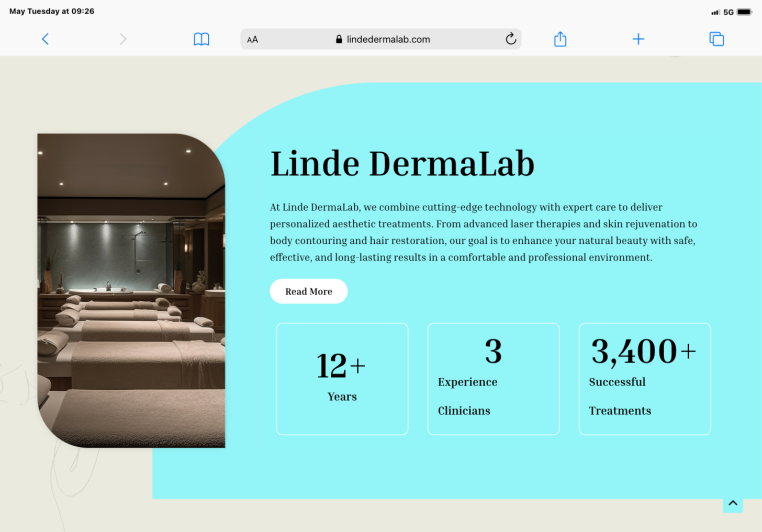Check the battery indicator in the status bar
Image resolution: width=762 pixels, height=532 pixels.
tap(744, 12)
